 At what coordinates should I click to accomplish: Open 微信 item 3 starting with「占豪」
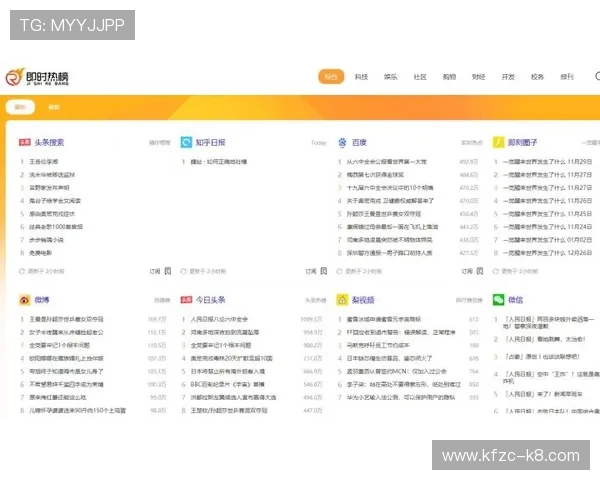click(x=542, y=356)
